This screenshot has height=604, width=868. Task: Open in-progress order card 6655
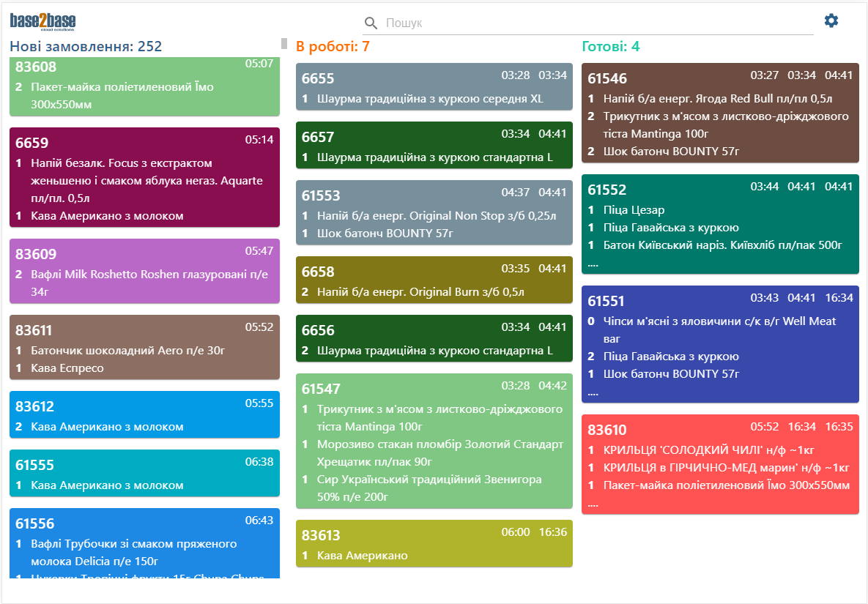point(434,86)
